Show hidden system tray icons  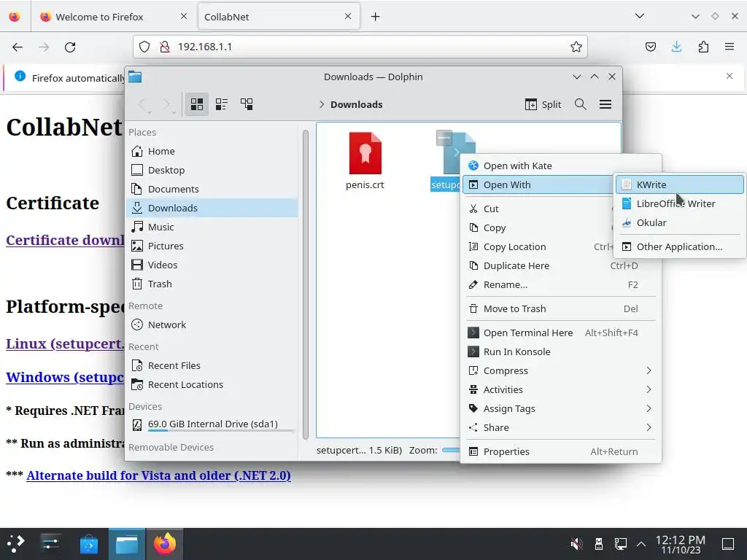[641, 543]
